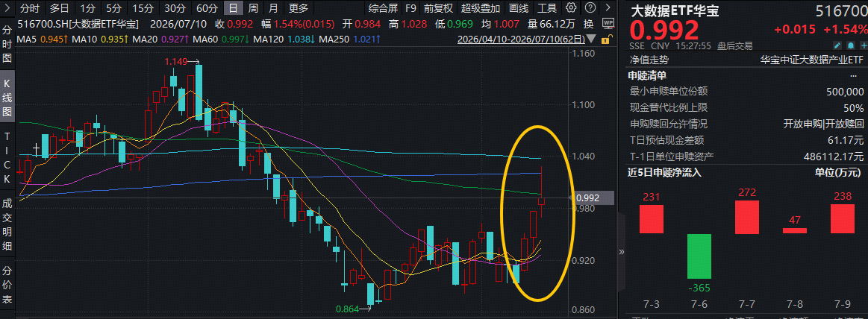Toggle 超级叠加 overlay mode
This screenshot has height=319, width=868.
481,7
